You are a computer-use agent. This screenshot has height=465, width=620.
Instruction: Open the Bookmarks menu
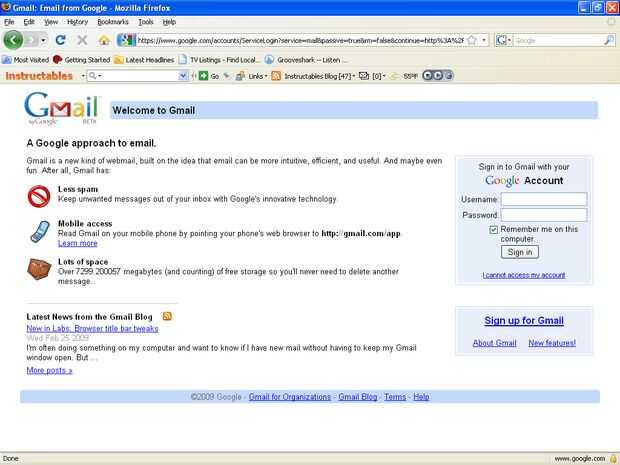pos(113,22)
